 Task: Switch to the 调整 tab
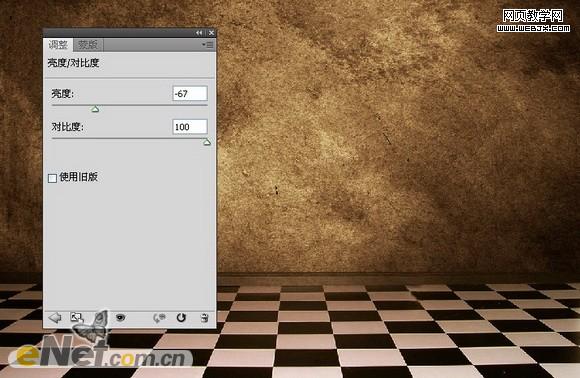click(x=58, y=45)
